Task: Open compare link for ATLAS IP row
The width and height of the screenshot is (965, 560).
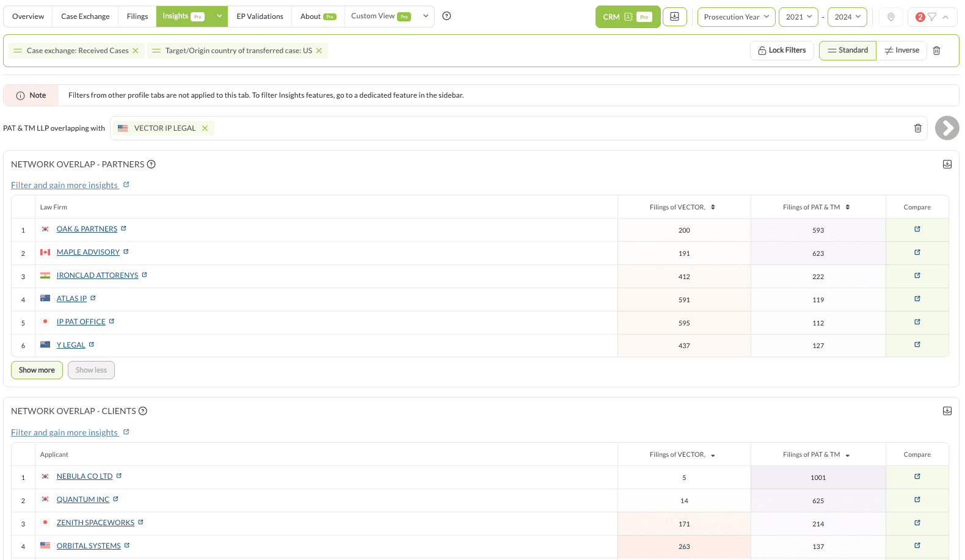Action: 917,299
